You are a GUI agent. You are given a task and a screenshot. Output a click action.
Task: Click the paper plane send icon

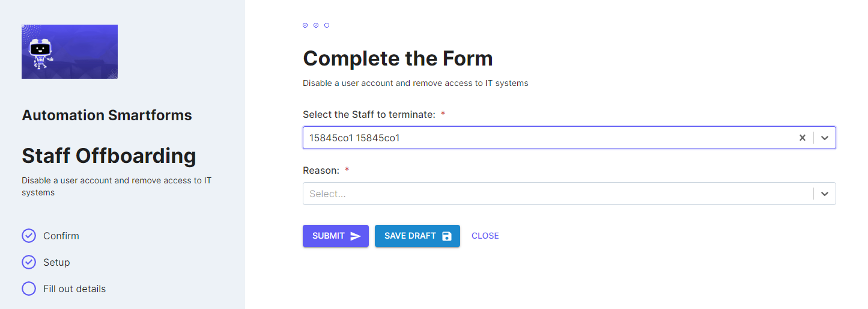tap(356, 236)
